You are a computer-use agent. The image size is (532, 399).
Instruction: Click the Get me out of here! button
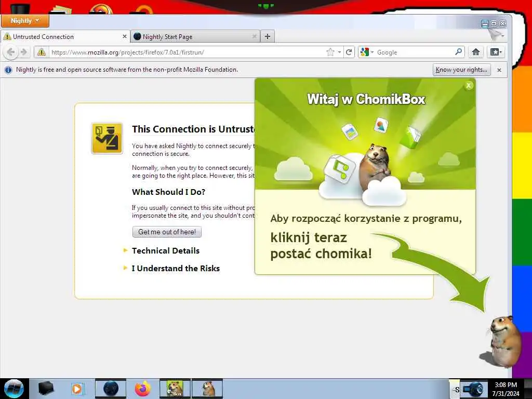167,232
